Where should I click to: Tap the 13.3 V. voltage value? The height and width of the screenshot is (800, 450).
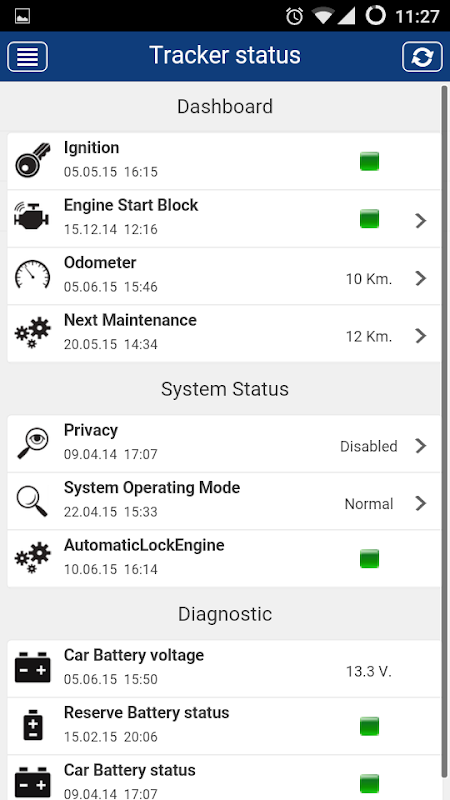point(368,671)
